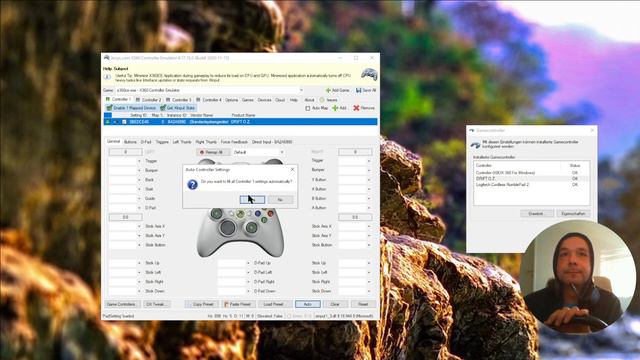Select Controller (XBOX 360 For Windows) list entry
640x360 pixels.
532,173
